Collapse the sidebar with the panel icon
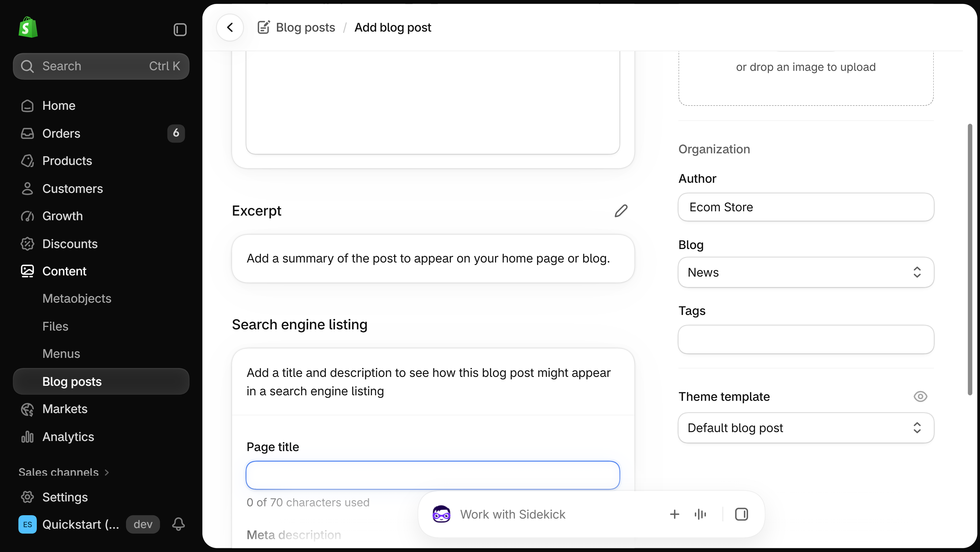The width and height of the screenshot is (980, 552). (x=180, y=29)
